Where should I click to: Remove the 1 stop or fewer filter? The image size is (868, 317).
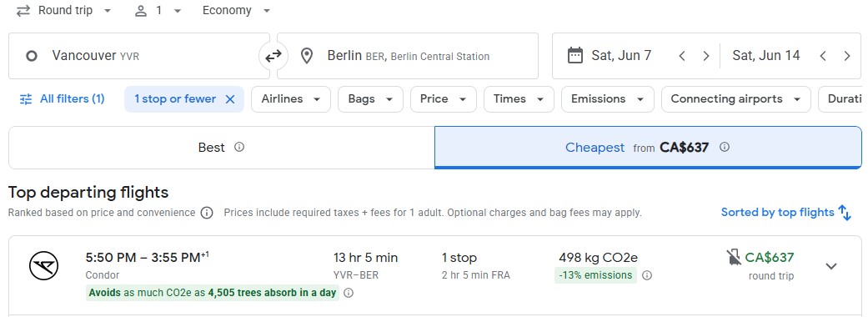point(230,99)
